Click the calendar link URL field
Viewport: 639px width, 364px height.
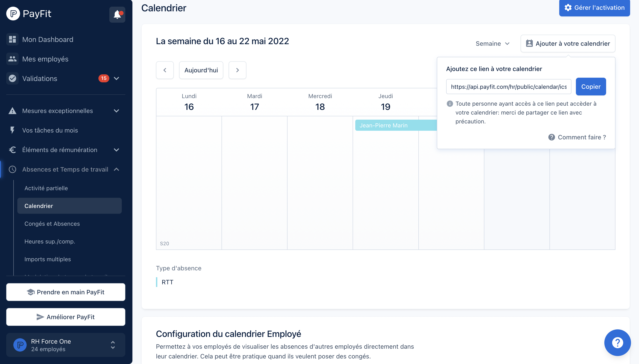[508, 87]
